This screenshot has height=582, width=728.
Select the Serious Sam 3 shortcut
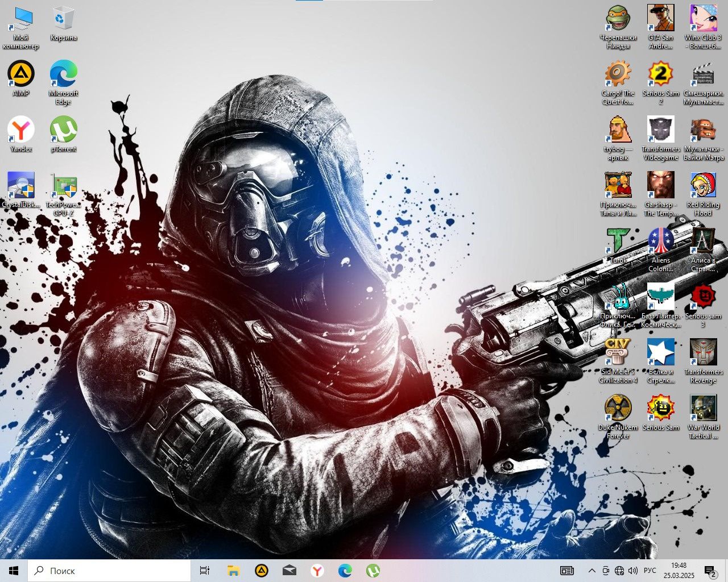tap(702, 306)
